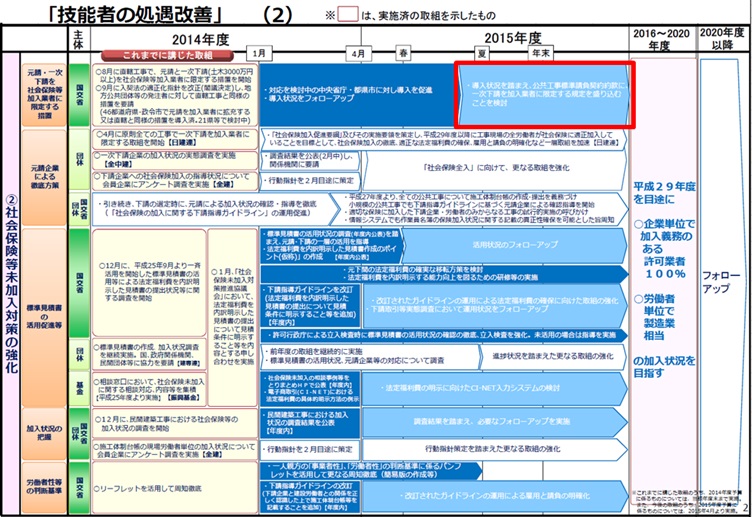Image resolution: width=752 pixels, height=517 pixels.
Task: Click goal text 平成29年度を目途に
Action: point(664,193)
